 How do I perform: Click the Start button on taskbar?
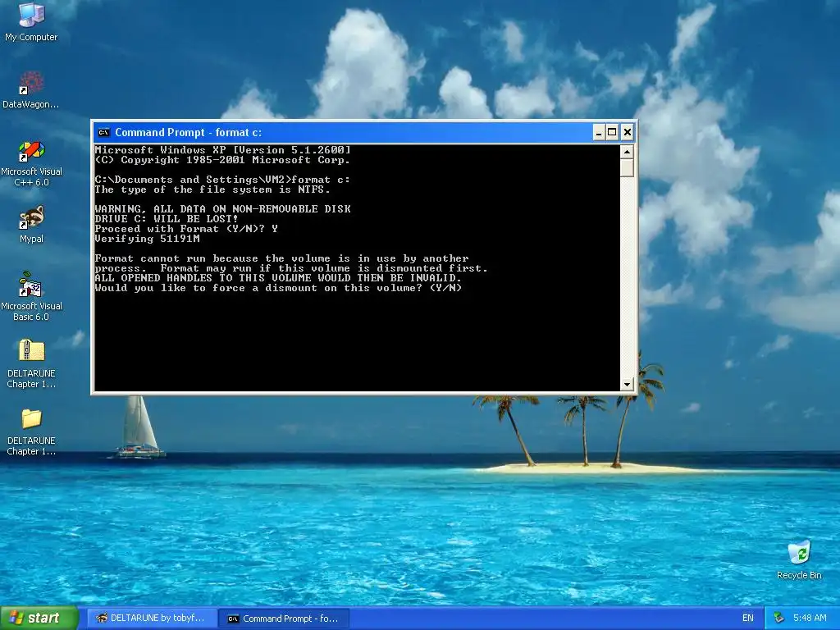39,619
